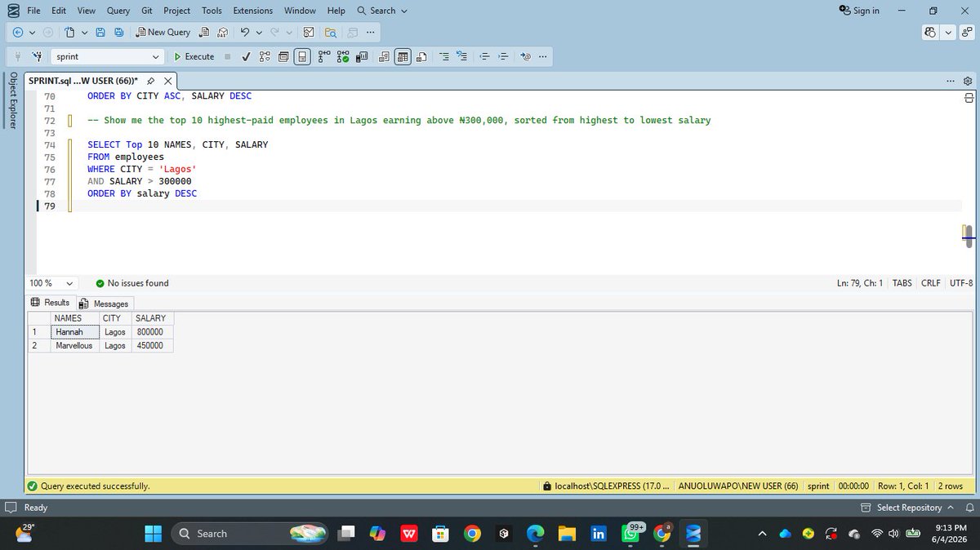Comment out the selected lines icon
The image size is (980, 550).
click(x=443, y=57)
